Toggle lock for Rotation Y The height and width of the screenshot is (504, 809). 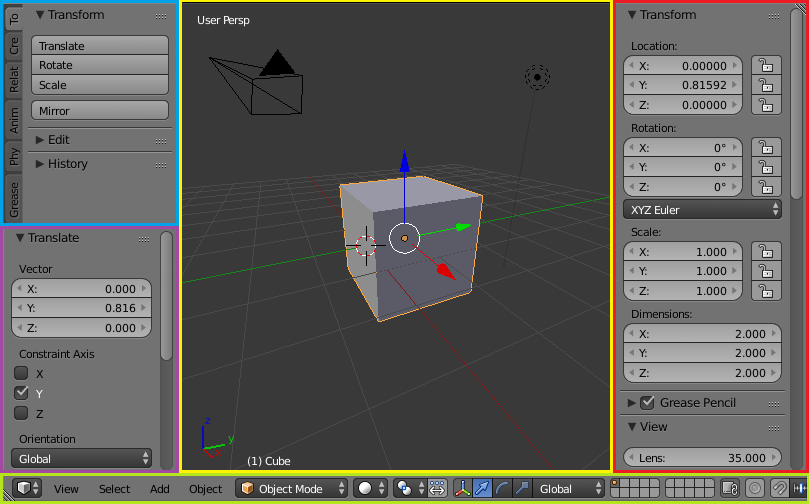point(766,167)
